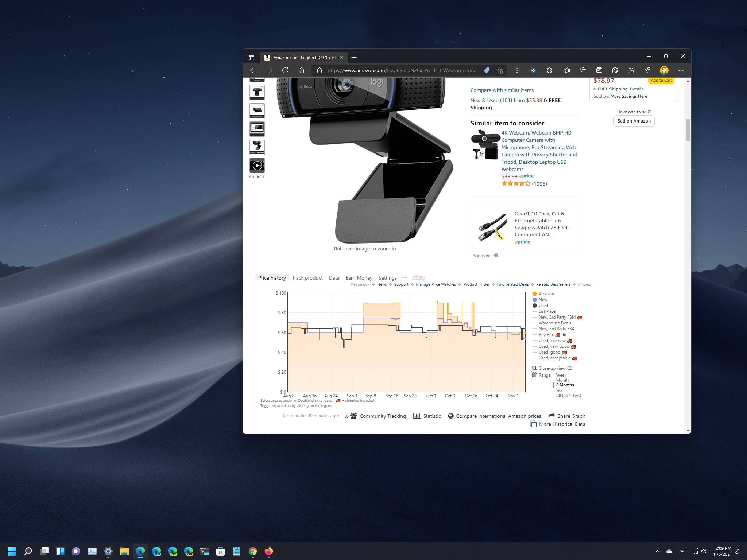Add this page to favorites
Viewport: 747px width, 560px height.
pos(500,70)
